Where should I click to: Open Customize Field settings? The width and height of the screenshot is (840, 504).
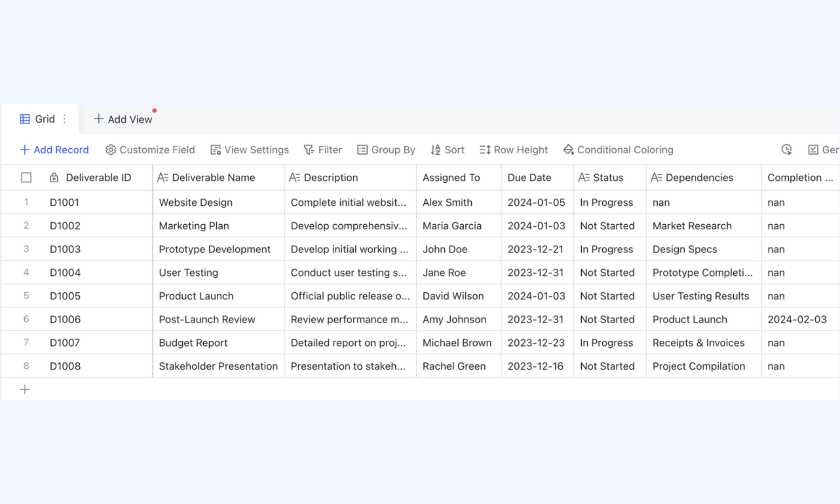click(150, 150)
